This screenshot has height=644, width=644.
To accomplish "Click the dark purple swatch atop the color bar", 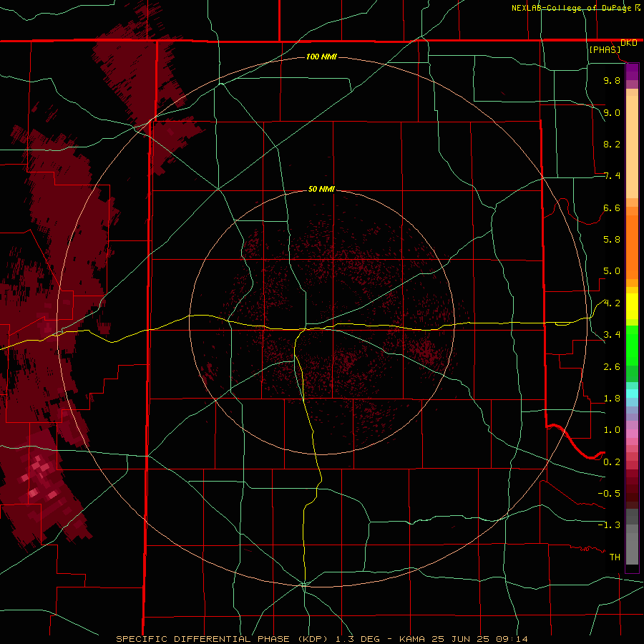I will point(632,72).
